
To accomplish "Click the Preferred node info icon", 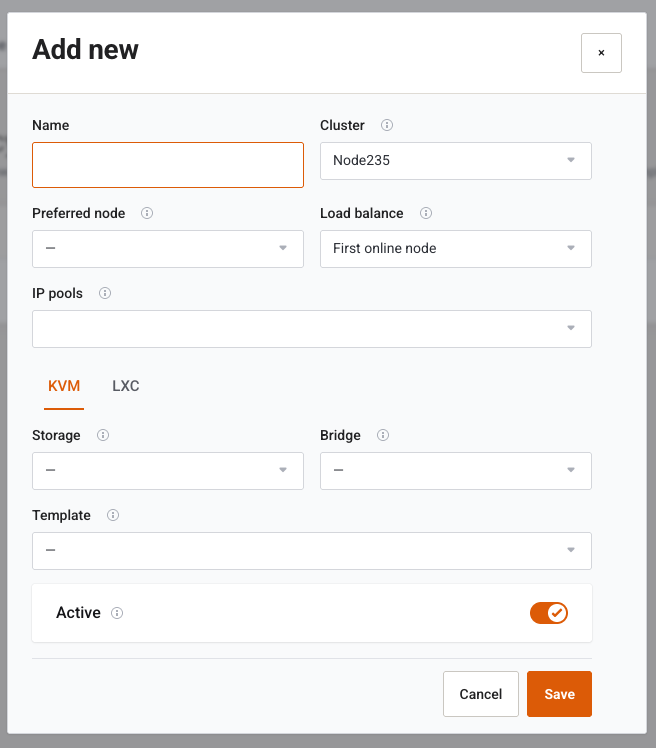I will pyautogui.click(x=147, y=213).
